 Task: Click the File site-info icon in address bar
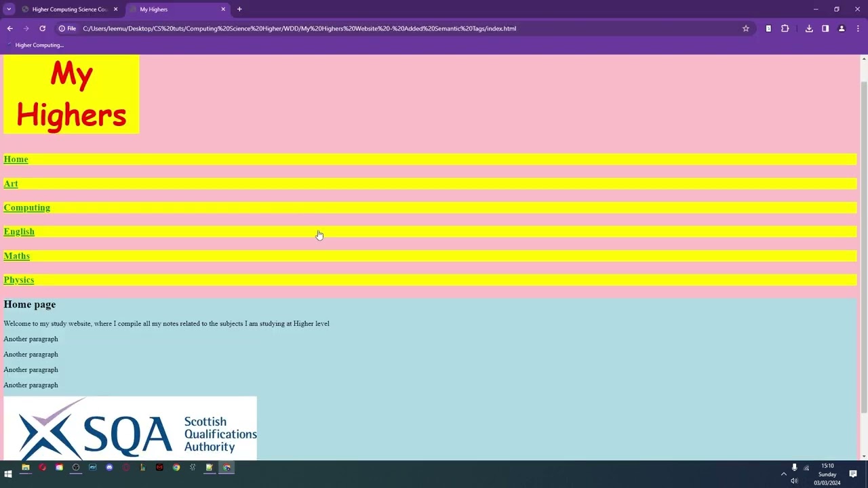pyautogui.click(x=67, y=28)
